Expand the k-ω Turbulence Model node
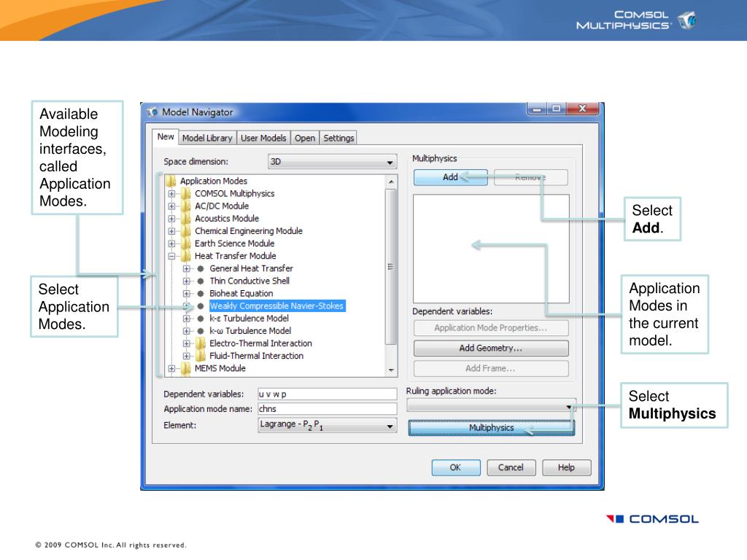 (187, 331)
